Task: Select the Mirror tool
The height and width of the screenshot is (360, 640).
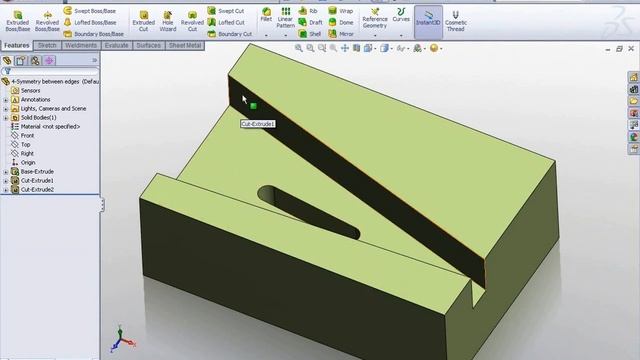Action: (341, 34)
